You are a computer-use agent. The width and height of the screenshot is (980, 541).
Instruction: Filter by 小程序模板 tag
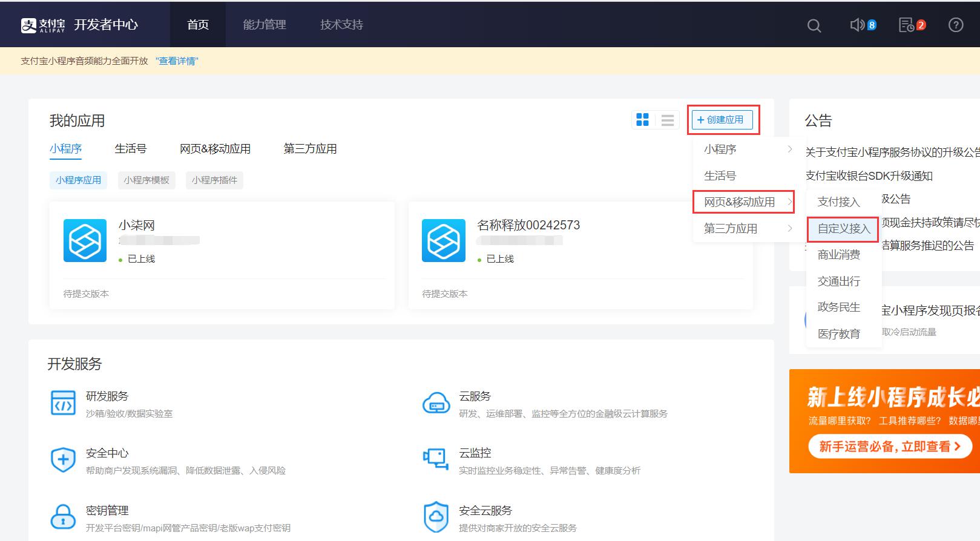click(x=146, y=180)
